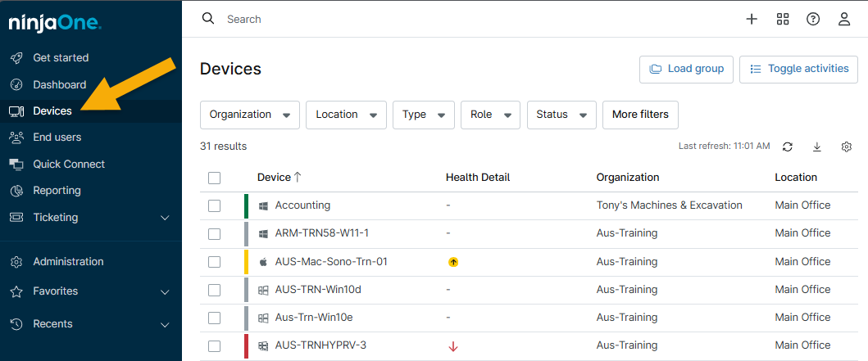Check the box for the Accounting device
The height and width of the screenshot is (361, 868).
pos(215,205)
